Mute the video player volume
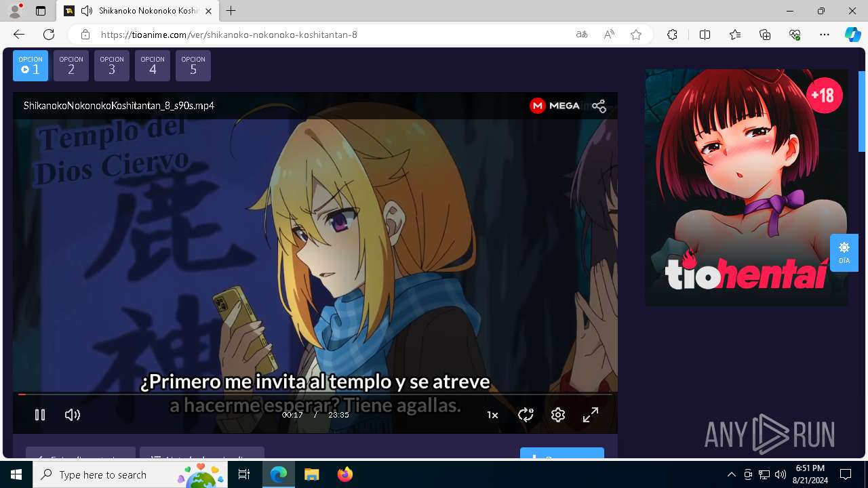The image size is (868, 488). (72, 415)
